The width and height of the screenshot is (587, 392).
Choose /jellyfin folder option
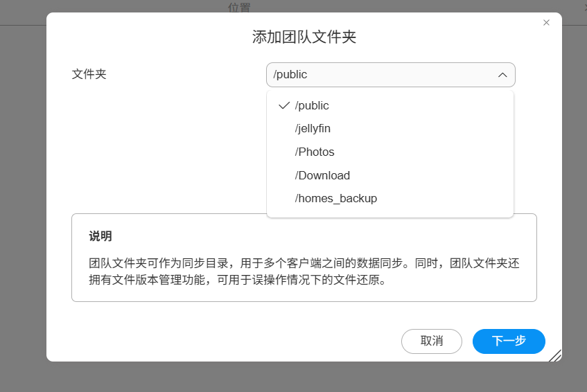click(x=390, y=129)
